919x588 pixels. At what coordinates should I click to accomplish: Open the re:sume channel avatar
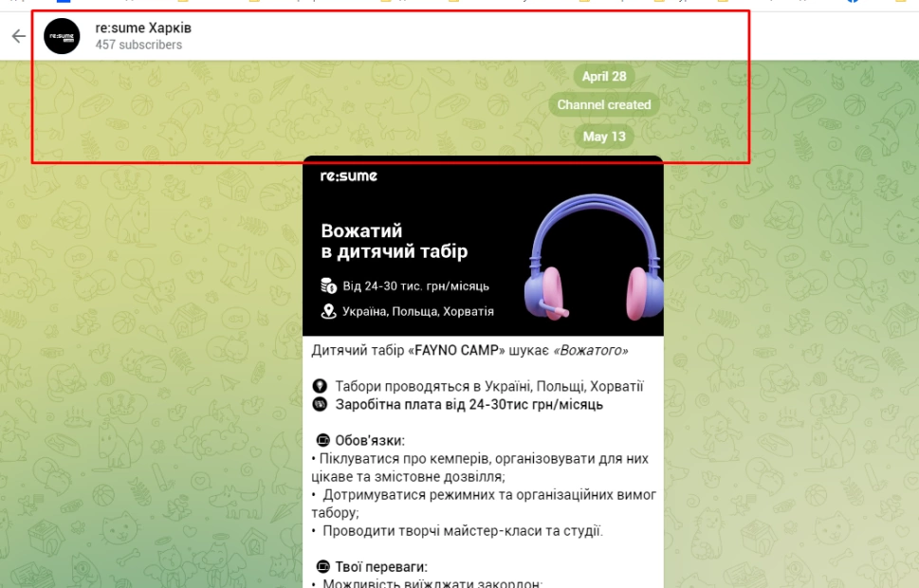63,36
